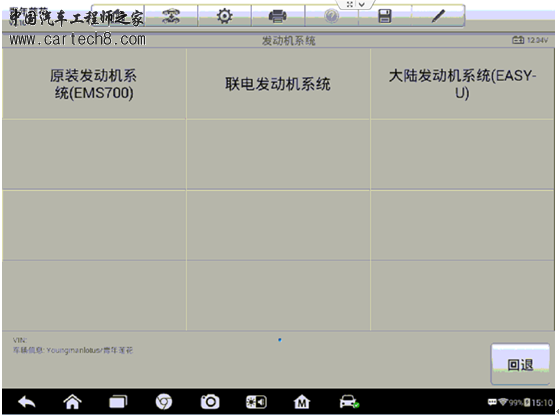Click the 发动机系统 title text
The width and height of the screenshot is (559, 419).
[x=288, y=41]
